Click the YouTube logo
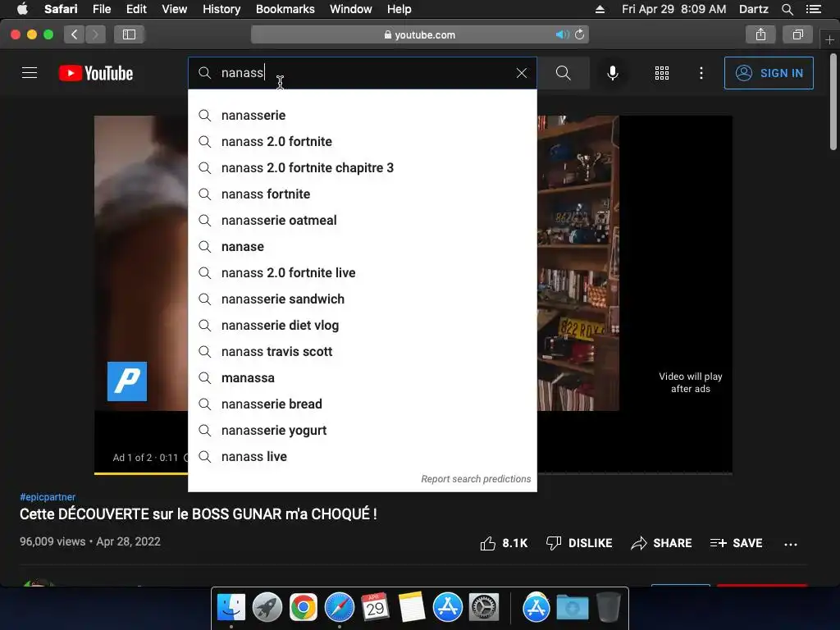The height and width of the screenshot is (630, 840). pos(96,73)
